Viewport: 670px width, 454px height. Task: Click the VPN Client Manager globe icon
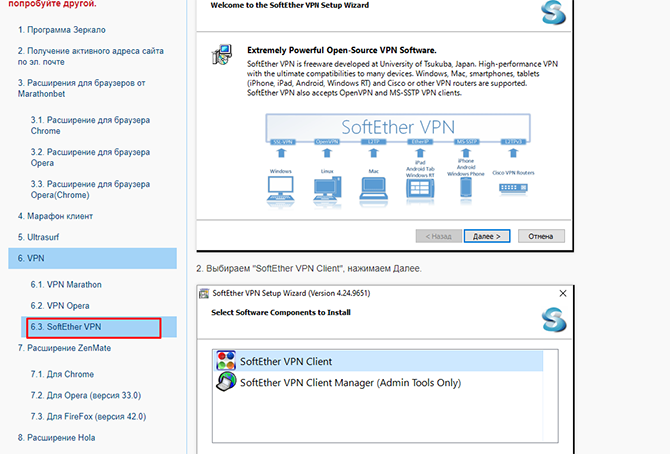pos(226,382)
